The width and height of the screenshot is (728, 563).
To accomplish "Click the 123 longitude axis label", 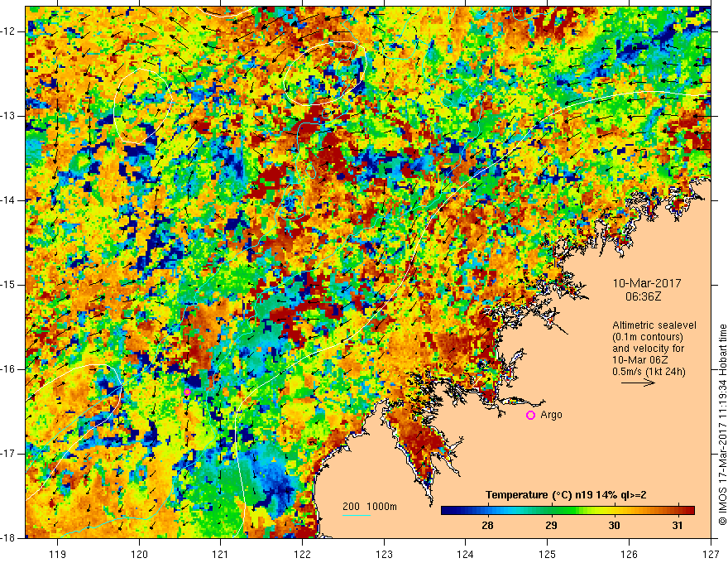I will 384,554.
